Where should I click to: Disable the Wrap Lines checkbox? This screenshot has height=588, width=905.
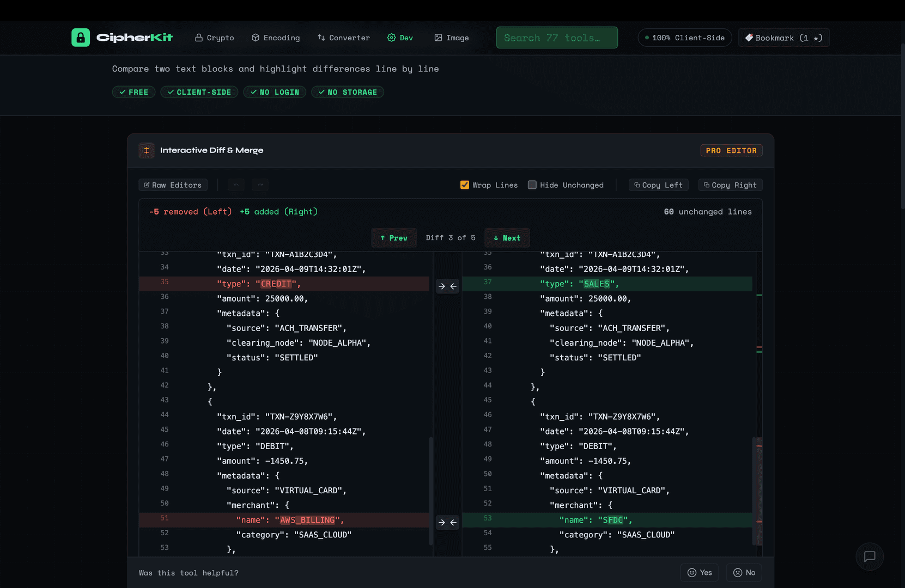[x=465, y=185]
